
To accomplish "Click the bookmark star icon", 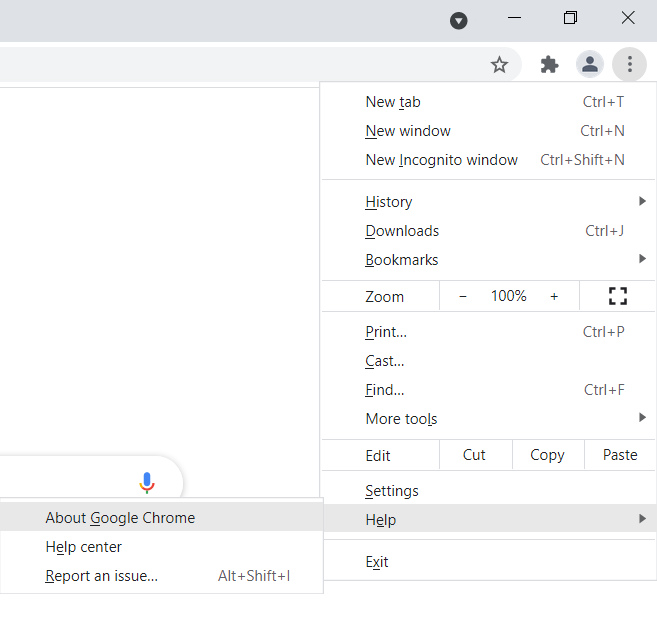I will [x=499, y=65].
